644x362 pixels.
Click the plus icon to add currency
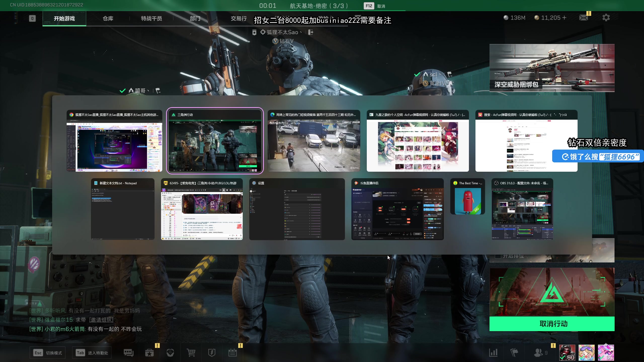(564, 18)
